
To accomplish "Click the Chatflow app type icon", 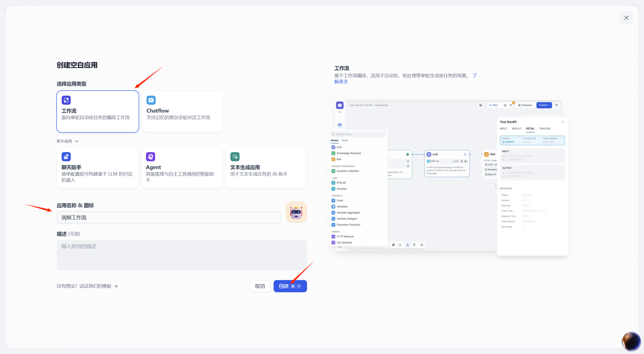I will [x=151, y=100].
